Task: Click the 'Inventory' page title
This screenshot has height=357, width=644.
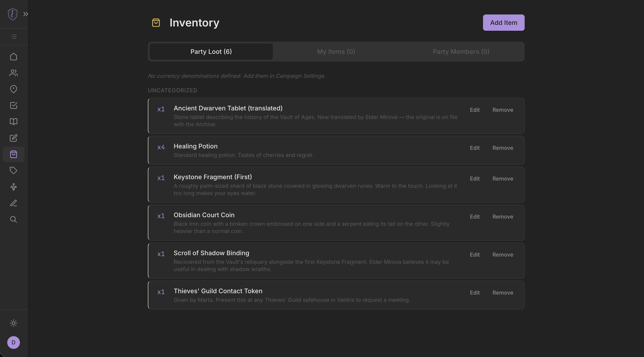Action: (x=194, y=23)
